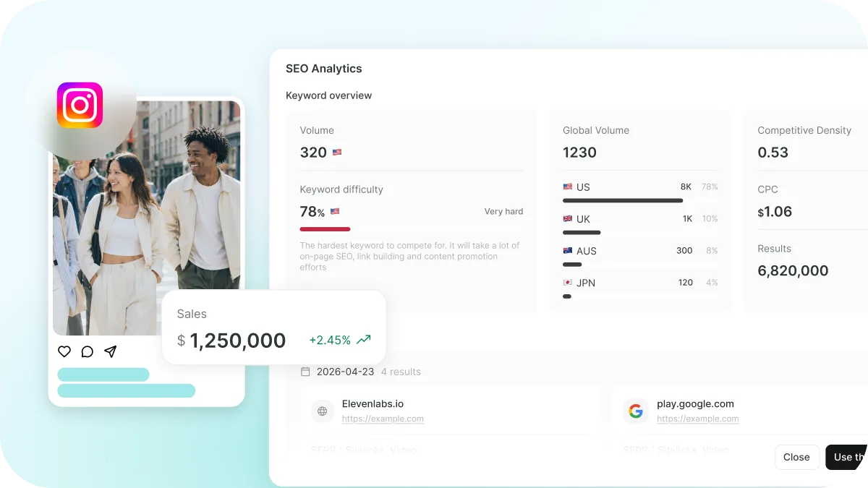Click the Elevenlabs.io result title
This screenshot has height=488, width=868.
(373, 404)
